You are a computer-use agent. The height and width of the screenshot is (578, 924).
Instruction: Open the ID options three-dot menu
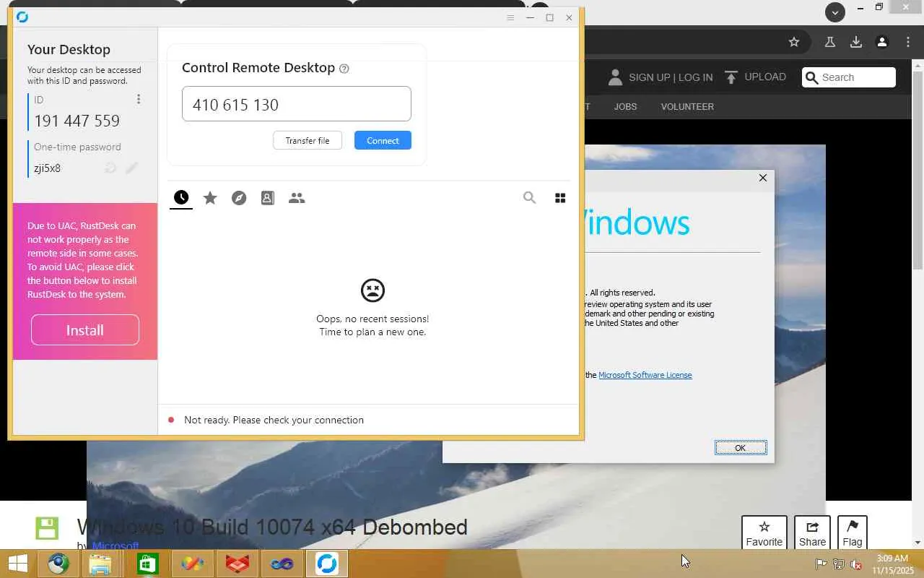tap(139, 99)
